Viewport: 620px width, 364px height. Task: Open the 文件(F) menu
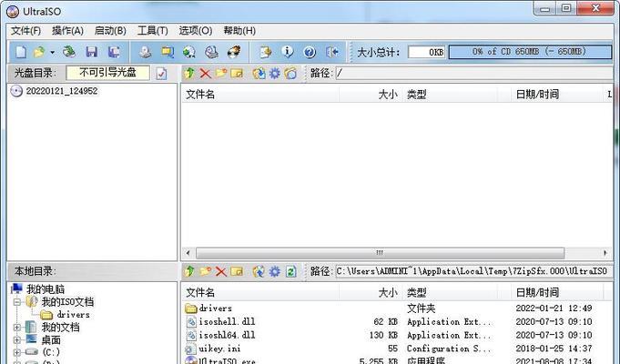click(25, 30)
